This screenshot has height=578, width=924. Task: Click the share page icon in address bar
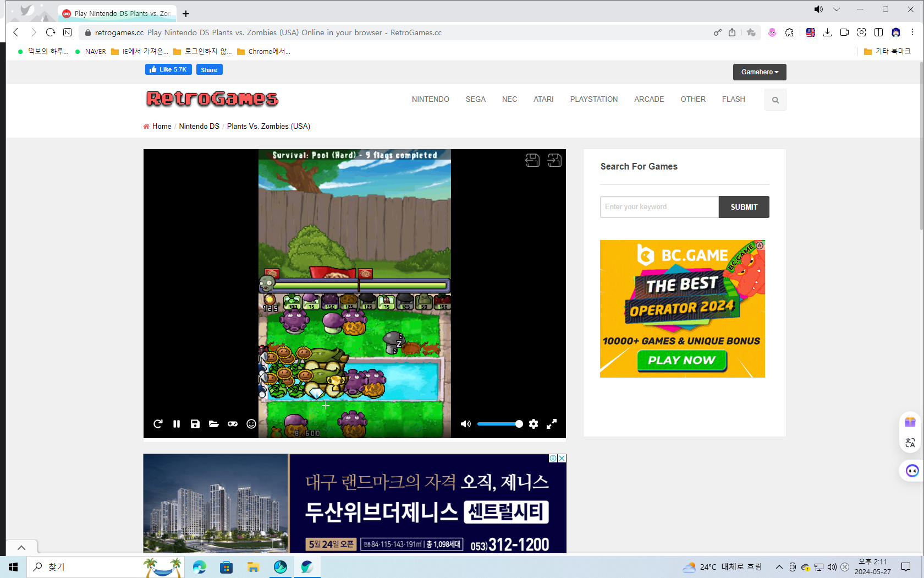click(x=732, y=32)
